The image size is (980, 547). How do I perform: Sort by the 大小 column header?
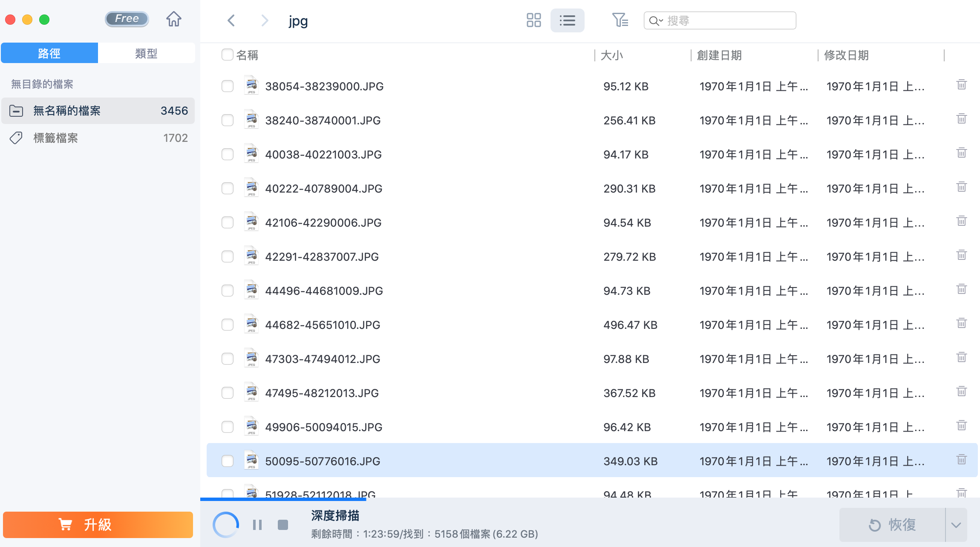coord(612,55)
